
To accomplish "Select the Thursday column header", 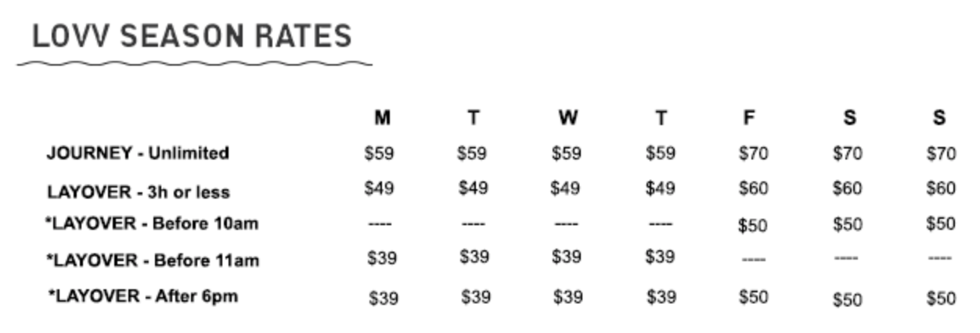I will [x=661, y=118].
